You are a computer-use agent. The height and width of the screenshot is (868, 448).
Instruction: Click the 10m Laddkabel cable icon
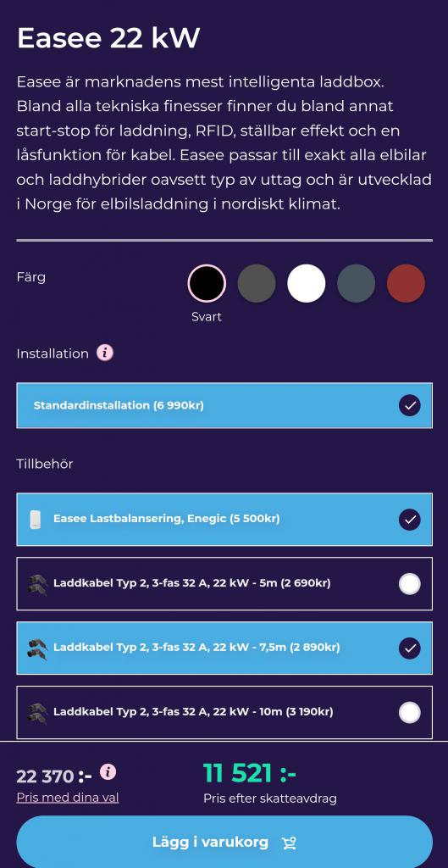coord(37,712)
